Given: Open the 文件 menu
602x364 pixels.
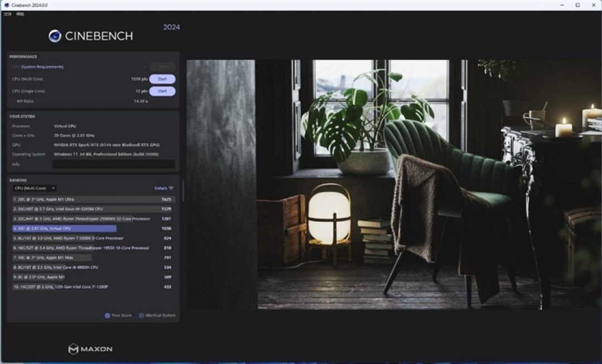Looking at the screenshot, I should pos(8,14).
